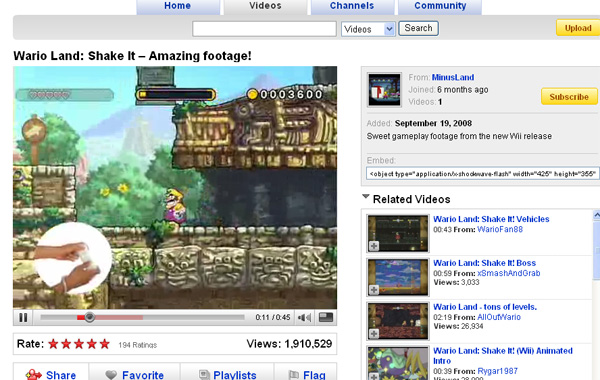Toggle fullscreen with the screen size icon
Viewport: 600px width, 380px height.
(326, 317)
